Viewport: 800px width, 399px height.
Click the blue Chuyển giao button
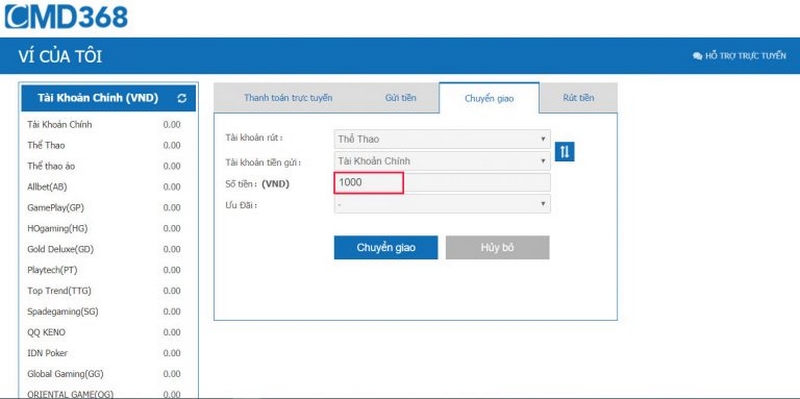tap(386, 247)
